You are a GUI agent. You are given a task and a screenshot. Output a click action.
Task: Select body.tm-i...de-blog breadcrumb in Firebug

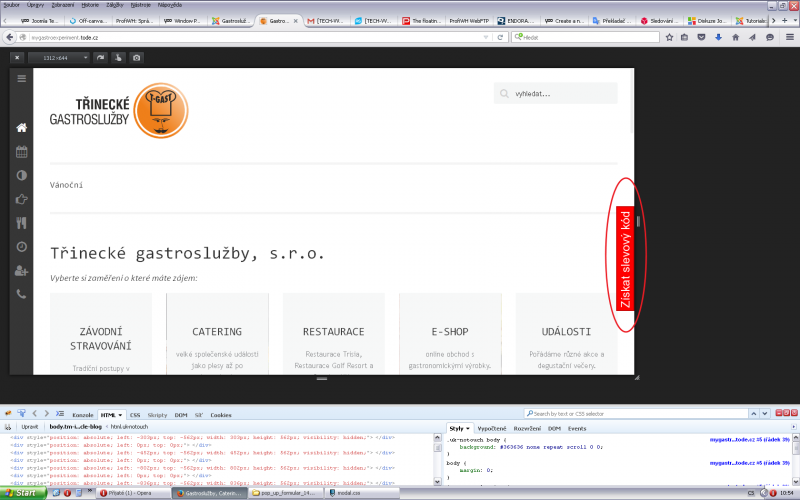point(76,427)
